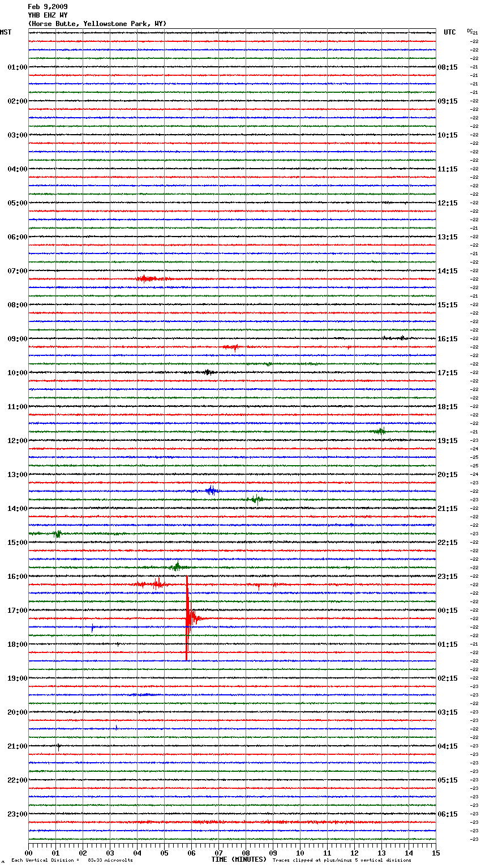Click the blue seismic burst on 13:30 trace
The height and width of the screenshot is (868, 481).
pos(212,491)
